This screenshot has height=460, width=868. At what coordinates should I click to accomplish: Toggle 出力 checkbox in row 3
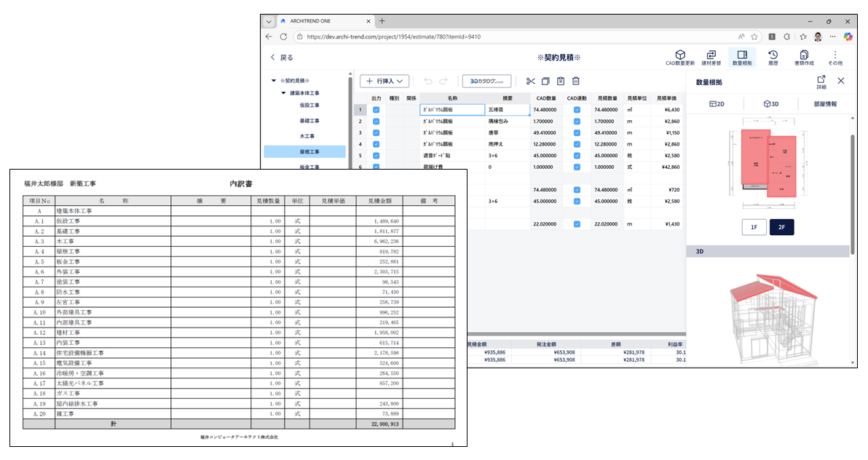coord(376,132)
